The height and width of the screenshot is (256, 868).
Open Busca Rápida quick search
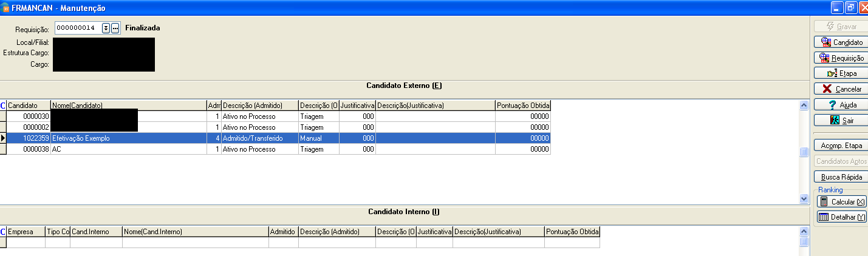(x=841, y=177)
